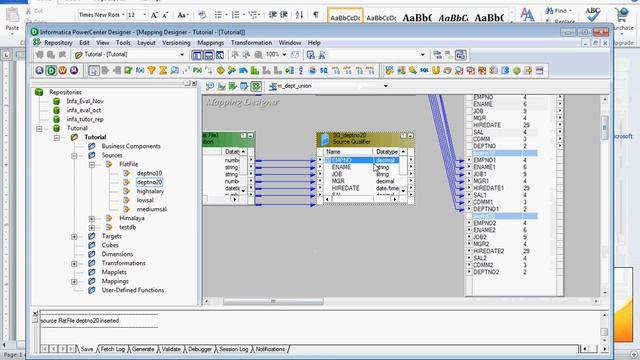Close the Navigator panel with X
Image resolution: width=640 pixels, height=360 pixels.
194,83
